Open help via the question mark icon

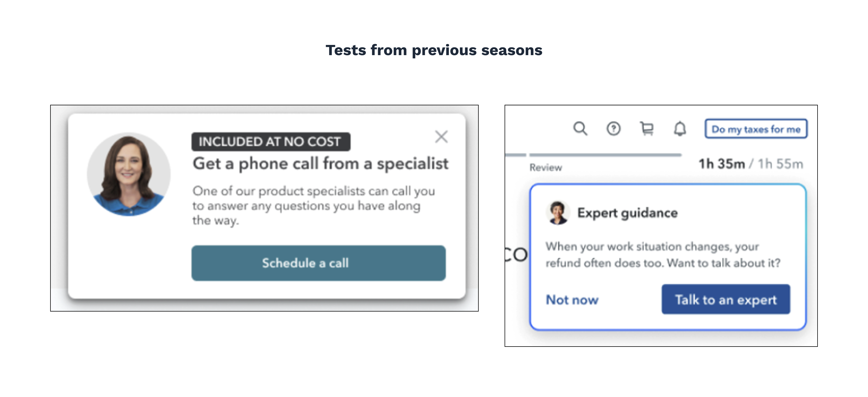(613, 129)
